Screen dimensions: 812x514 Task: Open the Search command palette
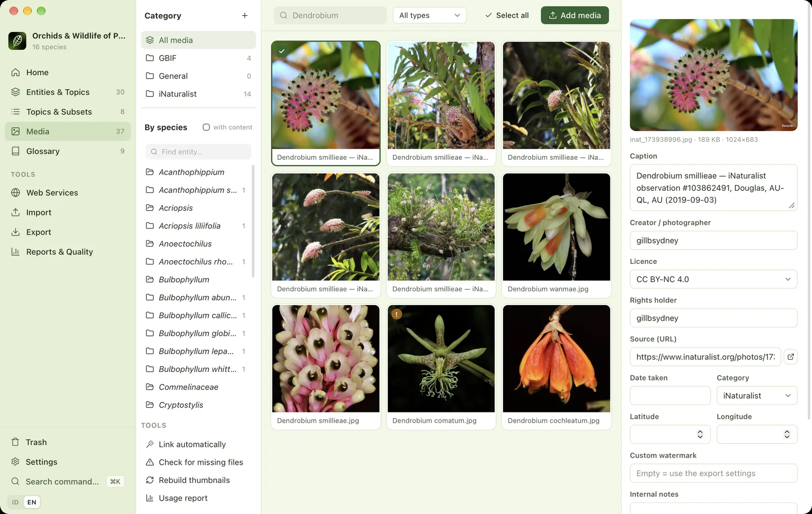[67, 482]
